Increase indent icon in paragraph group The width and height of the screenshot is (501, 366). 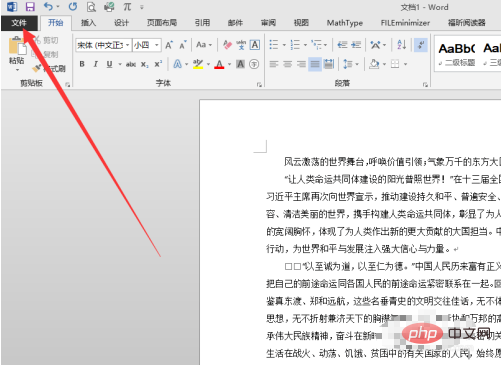(356, 45)
